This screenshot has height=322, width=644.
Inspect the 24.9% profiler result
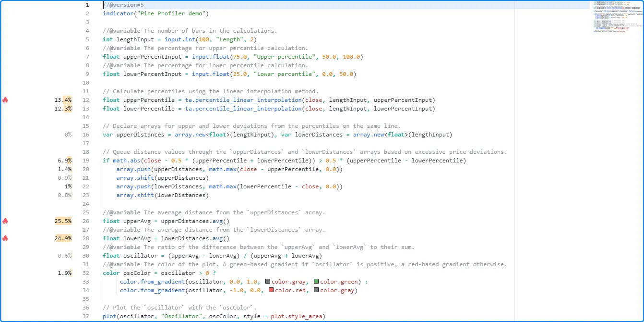(63, 238)
